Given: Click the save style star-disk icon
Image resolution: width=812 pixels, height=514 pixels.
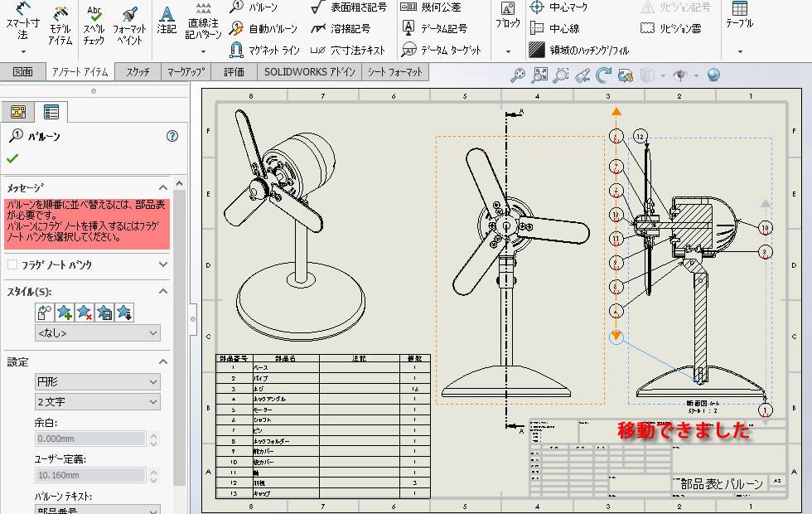Looking at the screenshot, I should tap(104, 313).
